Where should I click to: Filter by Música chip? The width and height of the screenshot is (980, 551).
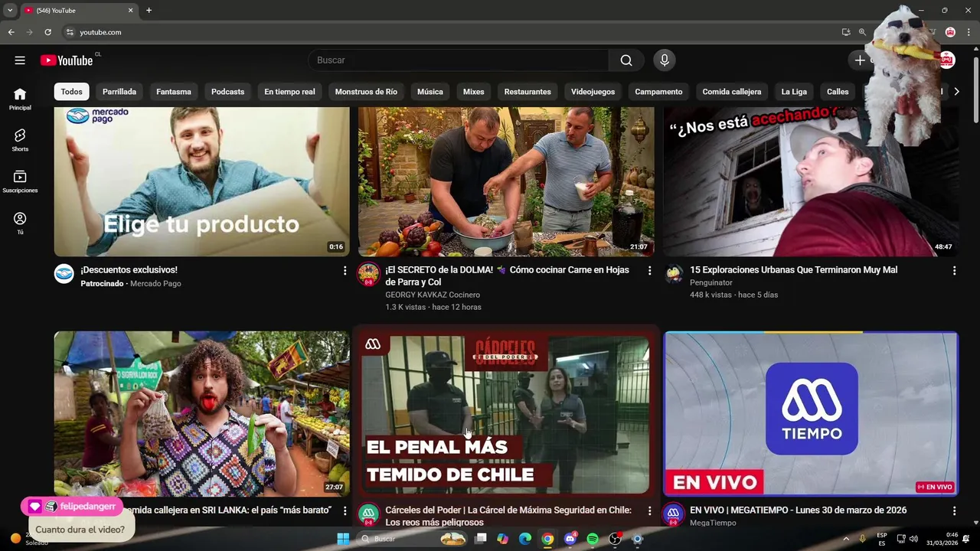(x=430, y=92)
